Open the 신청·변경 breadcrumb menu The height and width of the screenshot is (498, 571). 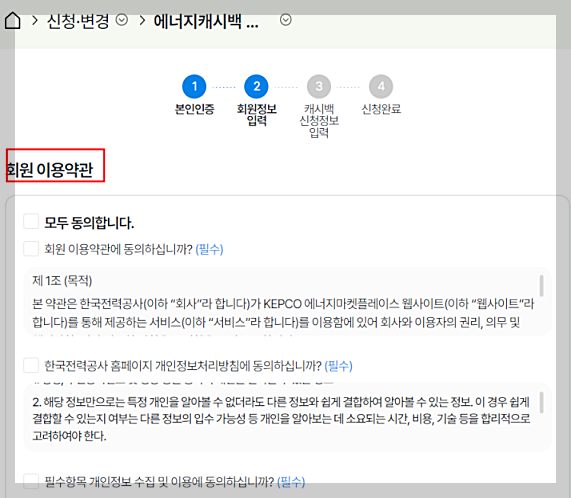click(78, 21)
